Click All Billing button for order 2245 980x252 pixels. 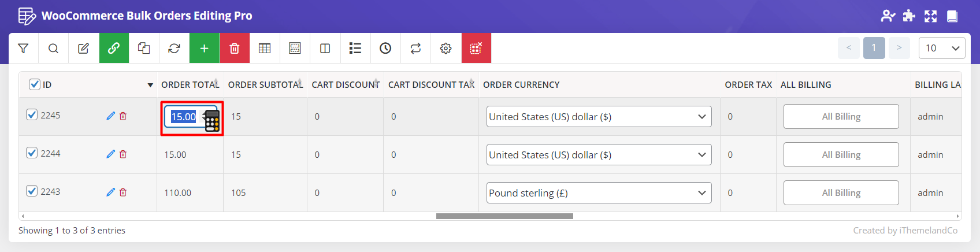841,117
